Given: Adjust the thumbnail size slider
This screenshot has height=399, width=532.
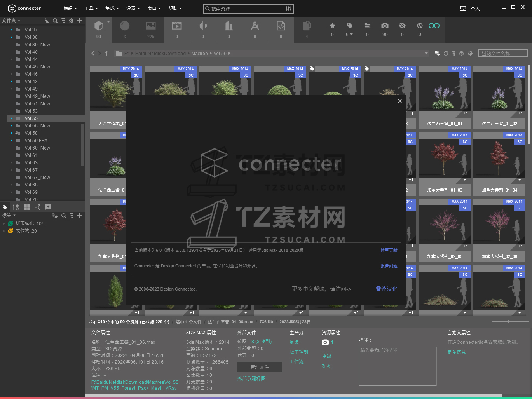Looking at the screenshot, I should [508, 322].
